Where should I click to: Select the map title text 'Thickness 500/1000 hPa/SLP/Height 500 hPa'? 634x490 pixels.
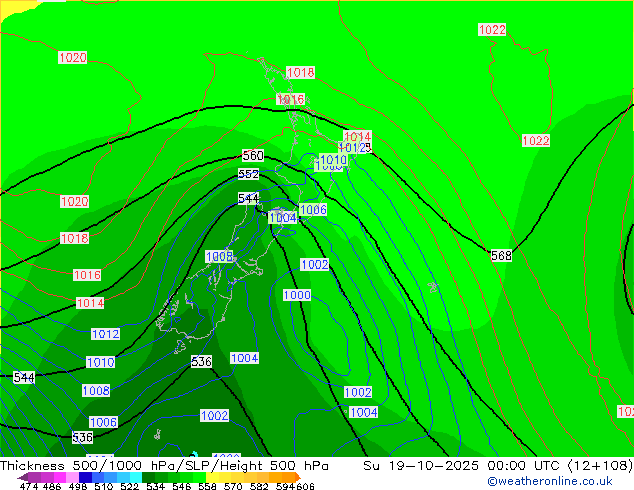(164, 466)
